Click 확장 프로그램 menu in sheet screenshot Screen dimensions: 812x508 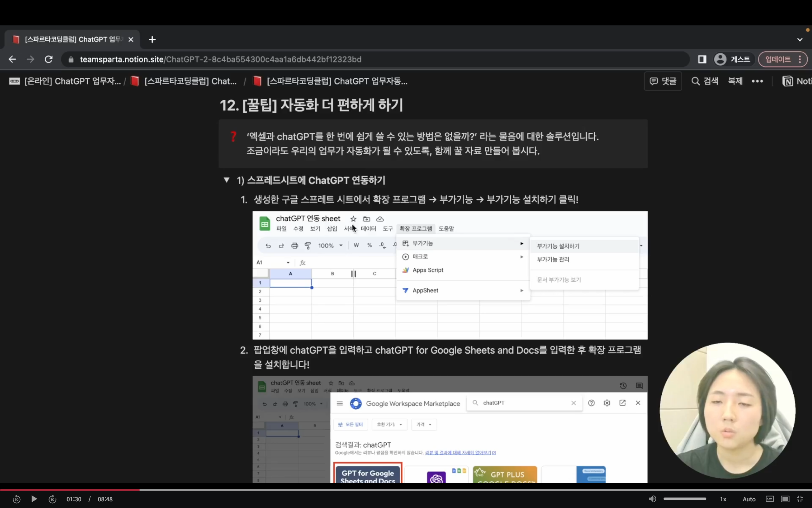click(416, 229)
